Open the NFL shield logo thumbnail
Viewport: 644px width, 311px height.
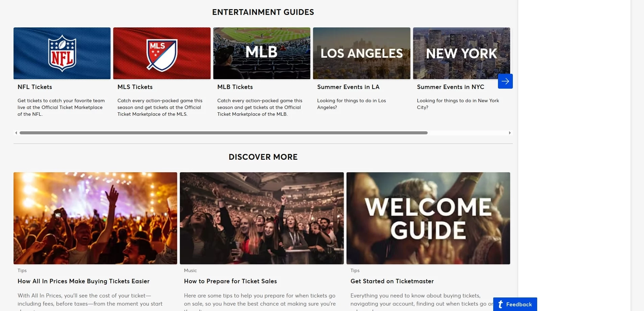(x=62, y=53)
